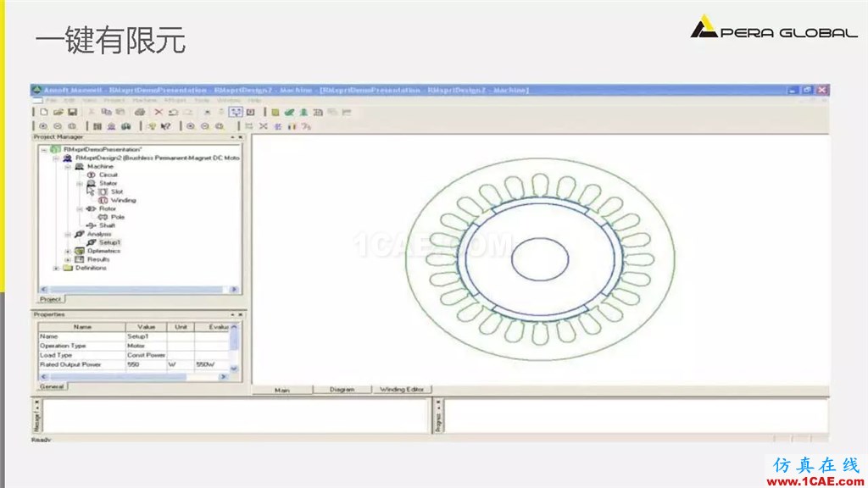Image resolution: width=868 pixels, height=488 pixels.
Task: Click the Circuit node icon in tree
Action: click(x=92, y=175)
